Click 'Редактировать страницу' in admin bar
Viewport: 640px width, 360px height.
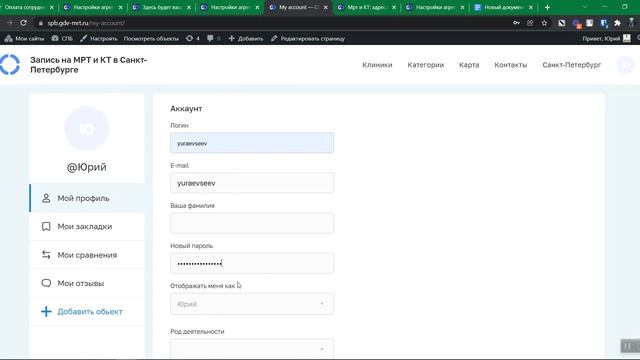[x=308, y=38]
